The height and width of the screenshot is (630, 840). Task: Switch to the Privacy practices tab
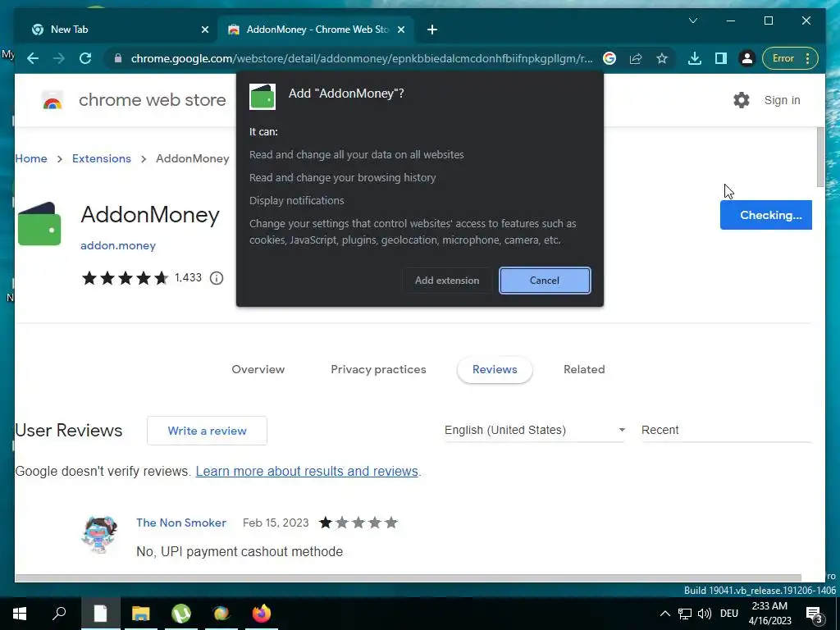378,369
